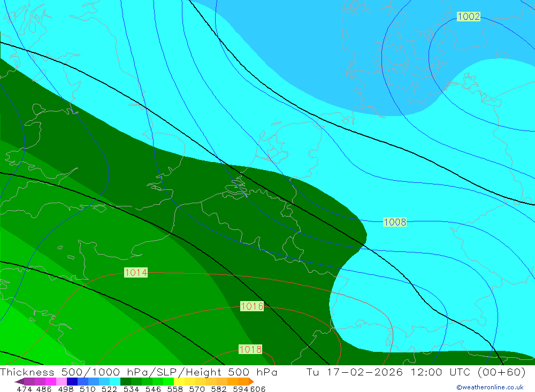Pick the dark green legend swatch above 534
535x392 pixels.
pos(126,381)
